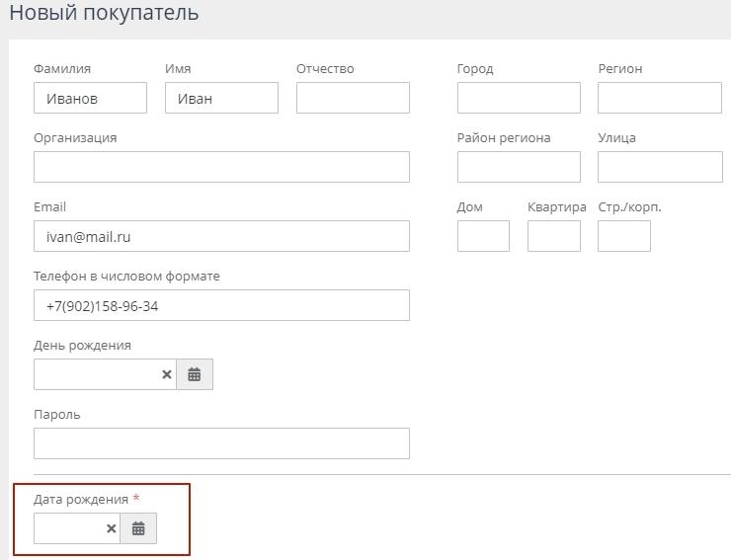
Task: Focus the empty Отчество input
Action: click(353, 98)
